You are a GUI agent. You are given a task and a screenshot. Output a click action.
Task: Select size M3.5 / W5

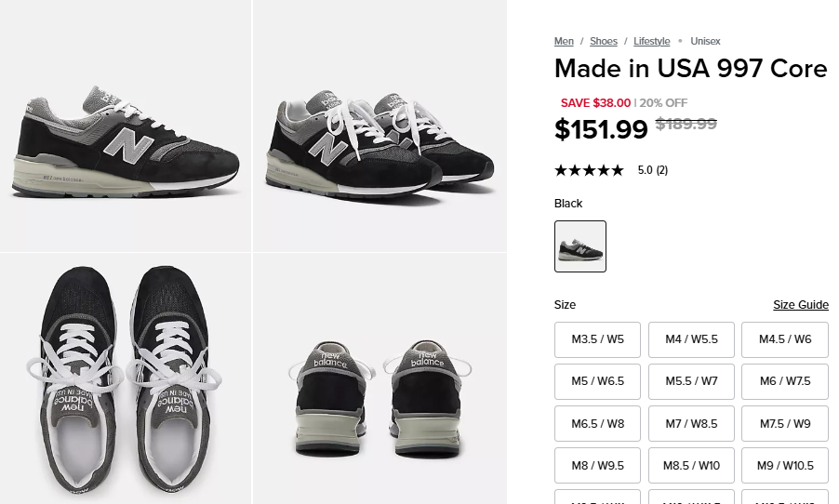tap(598, 339)
